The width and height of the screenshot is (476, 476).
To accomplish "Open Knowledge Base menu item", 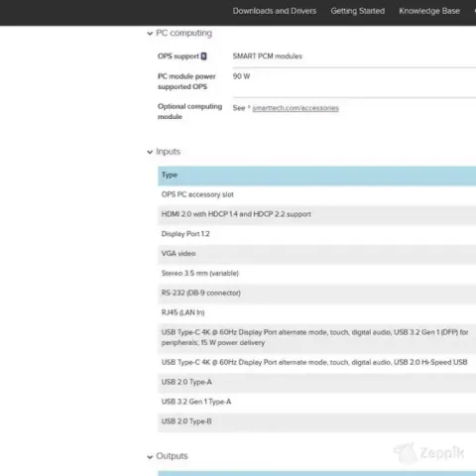I will [x=429, y=11].
